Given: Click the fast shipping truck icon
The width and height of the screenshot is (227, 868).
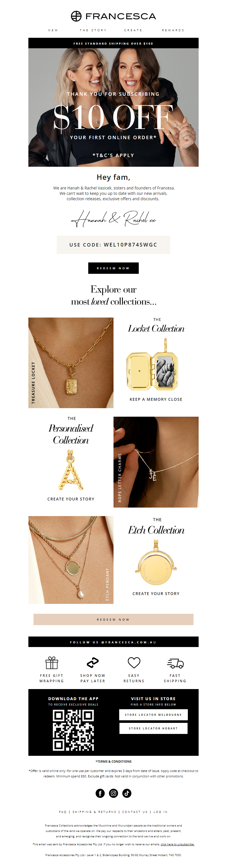Looking at the screenshot, I should [x=175, y=663].
